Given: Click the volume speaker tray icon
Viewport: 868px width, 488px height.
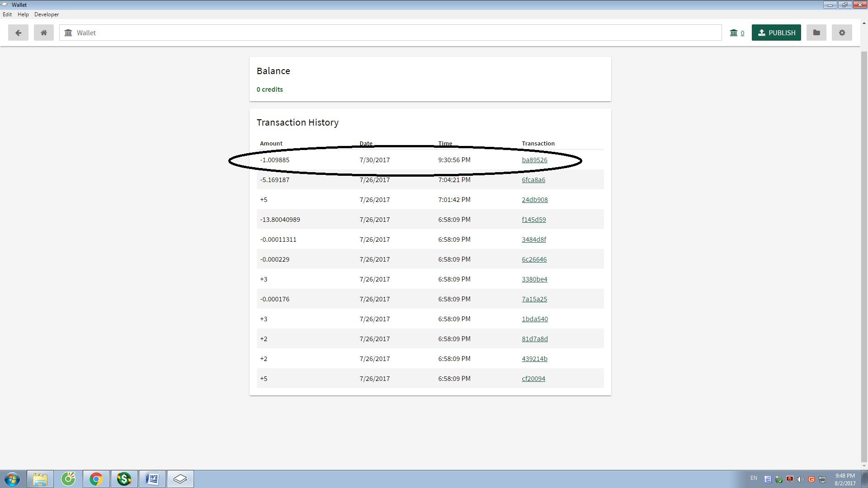Looking at the screenshot, I should pos(800,479).
